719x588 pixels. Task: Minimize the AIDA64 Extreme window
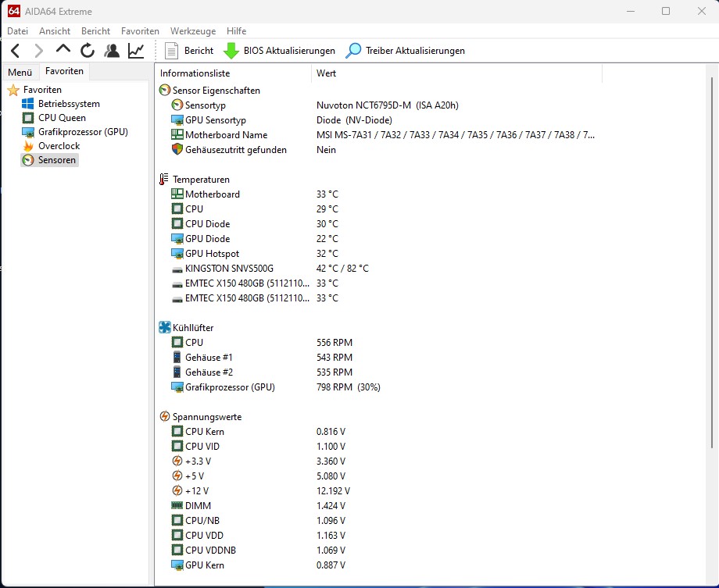[631, 11]
